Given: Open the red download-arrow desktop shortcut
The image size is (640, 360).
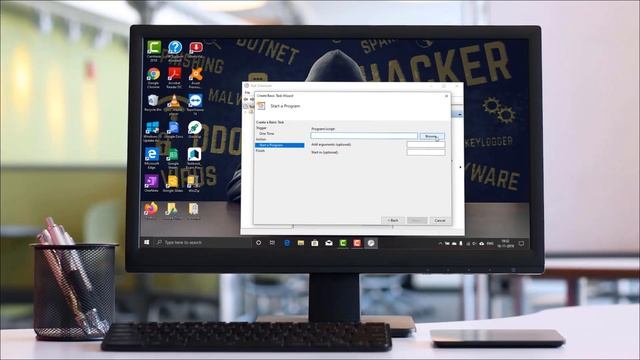Looking at the screenshot, I should point(196,51).
